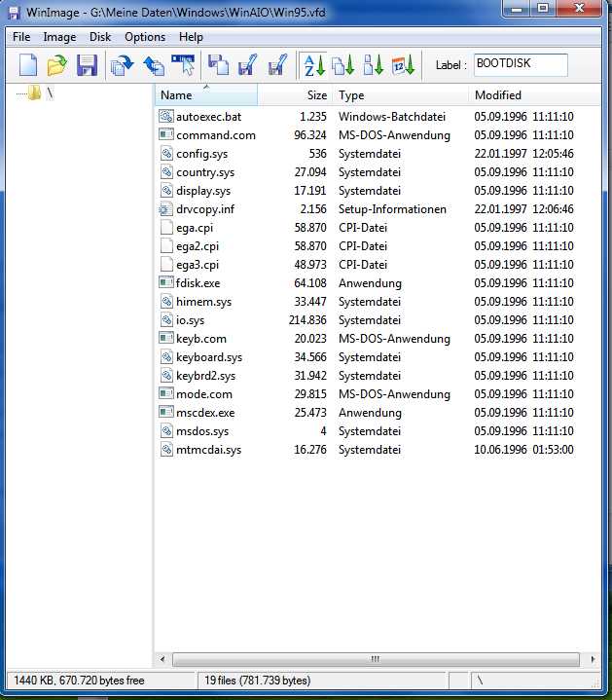Click the Save floppy disk icon

tap(87, 65)
